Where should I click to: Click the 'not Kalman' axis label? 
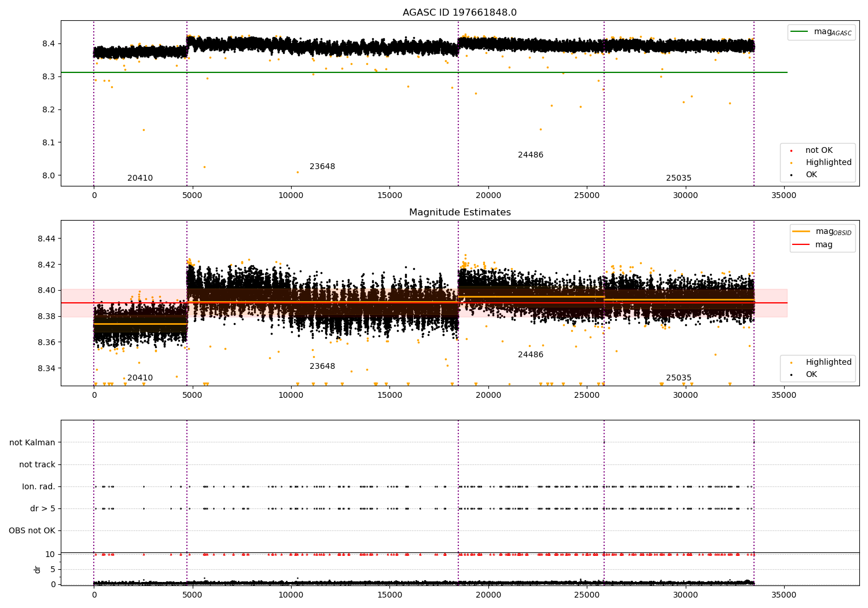[32, 442]
